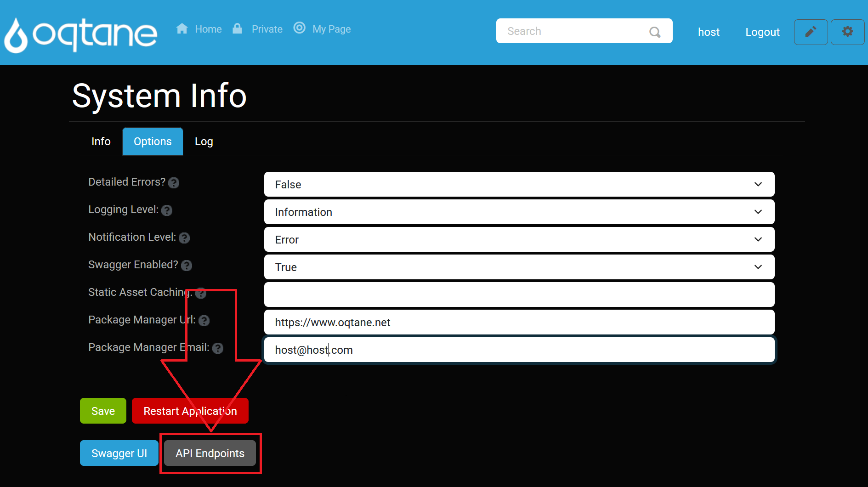Show help for Notification Level
Viewport: 868px width, 487px height.
tap(184, 238)
